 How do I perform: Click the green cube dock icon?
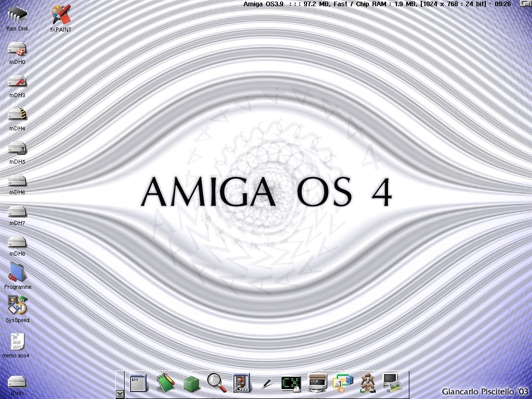tap(191, 384)
